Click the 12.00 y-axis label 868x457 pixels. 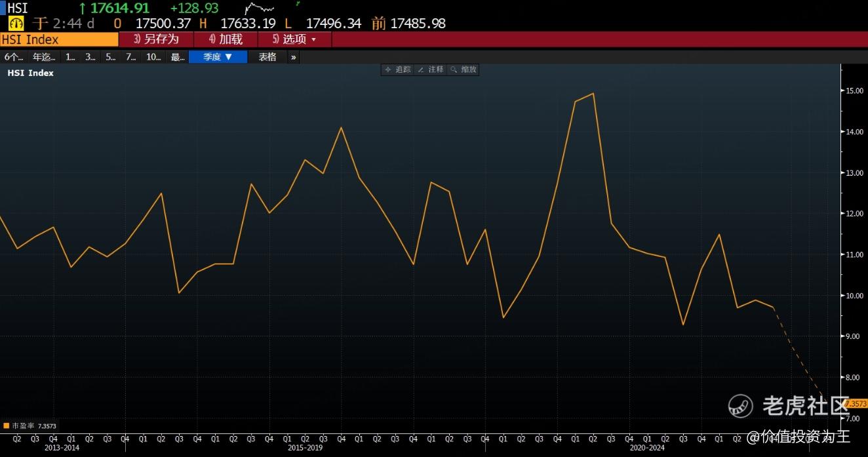click(854, 214)
